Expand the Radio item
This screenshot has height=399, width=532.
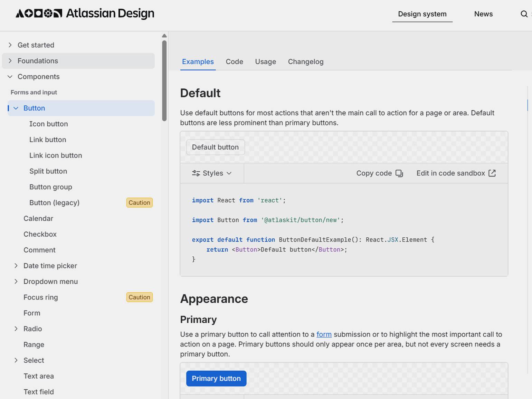click(x=16, y=329)
